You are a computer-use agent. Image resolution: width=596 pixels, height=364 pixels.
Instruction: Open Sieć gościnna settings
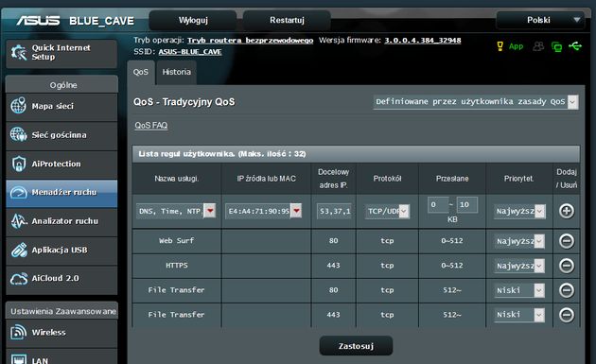point(61,135)
